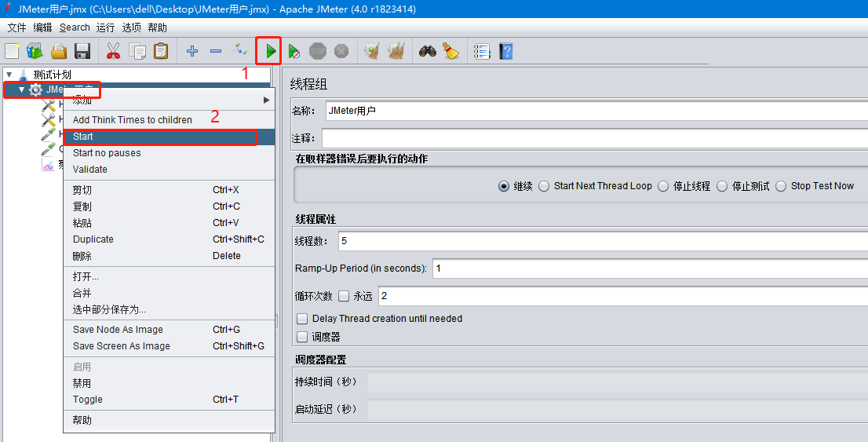Start the test with green play icon
The image size is (868, 442).
tap(271, 51)
